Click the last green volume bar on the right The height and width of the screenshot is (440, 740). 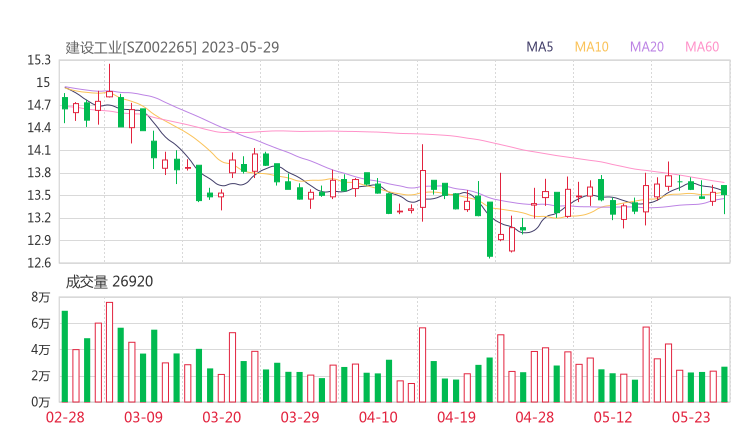[724, 384]
